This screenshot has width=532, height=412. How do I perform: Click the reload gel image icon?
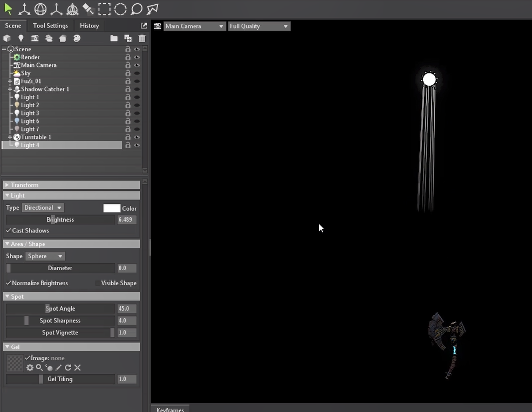[x=68, y=368]
